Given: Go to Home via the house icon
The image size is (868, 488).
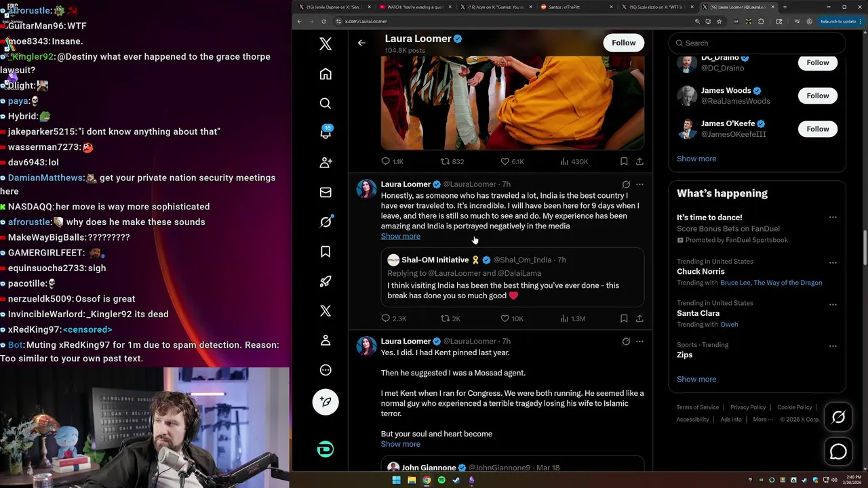Looking at the screenshot, I should pyautogui.click(x=325, y=74).
